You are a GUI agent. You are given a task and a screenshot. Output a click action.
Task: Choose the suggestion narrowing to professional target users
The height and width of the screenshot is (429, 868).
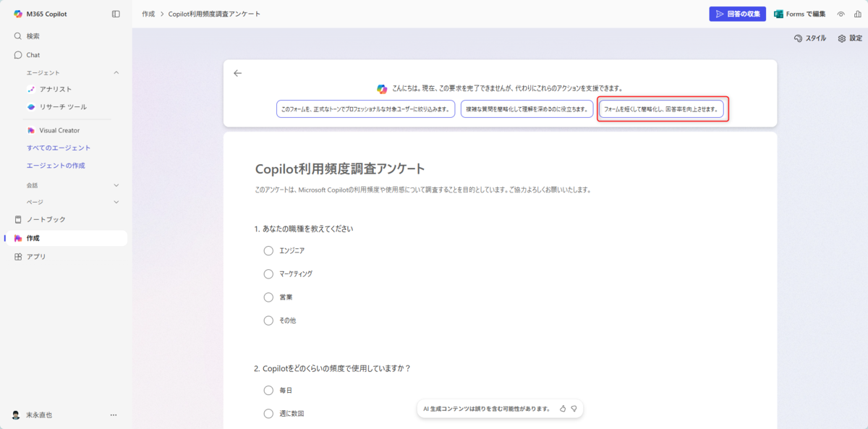(x=366, y=109)
